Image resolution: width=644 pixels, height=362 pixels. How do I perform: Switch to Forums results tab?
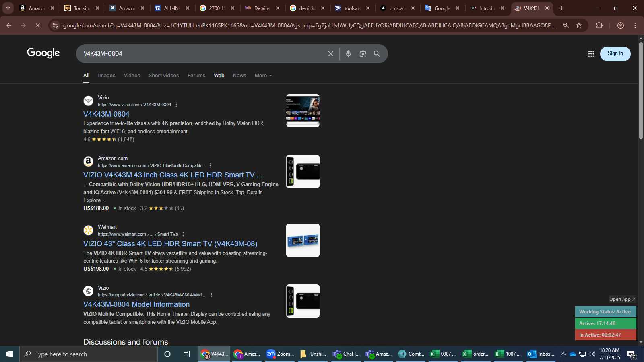point(196,76)
